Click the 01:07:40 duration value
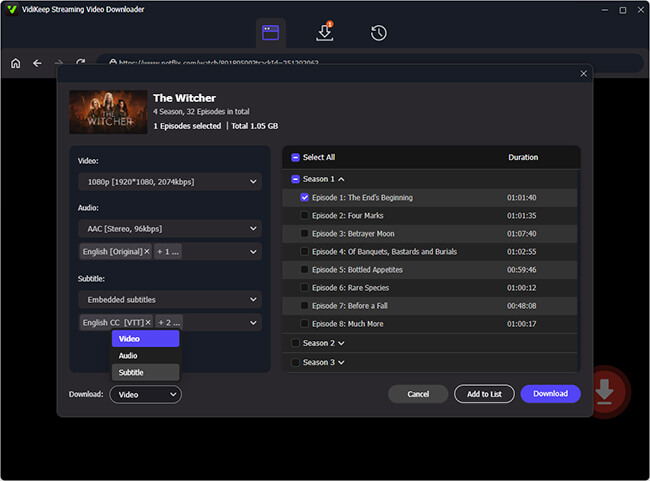 pyautogui.click(x=521, y=233)
